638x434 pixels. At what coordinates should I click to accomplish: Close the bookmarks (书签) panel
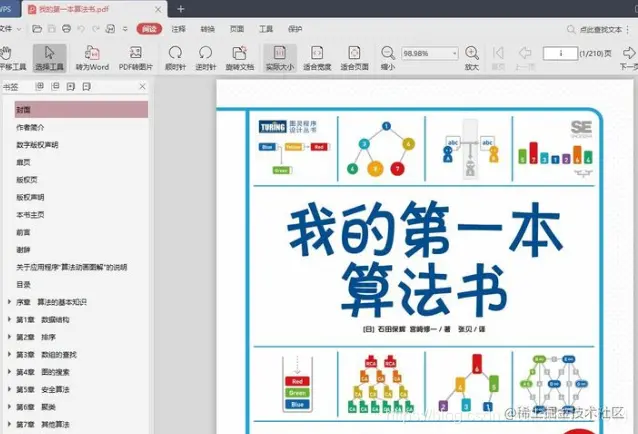142,86
